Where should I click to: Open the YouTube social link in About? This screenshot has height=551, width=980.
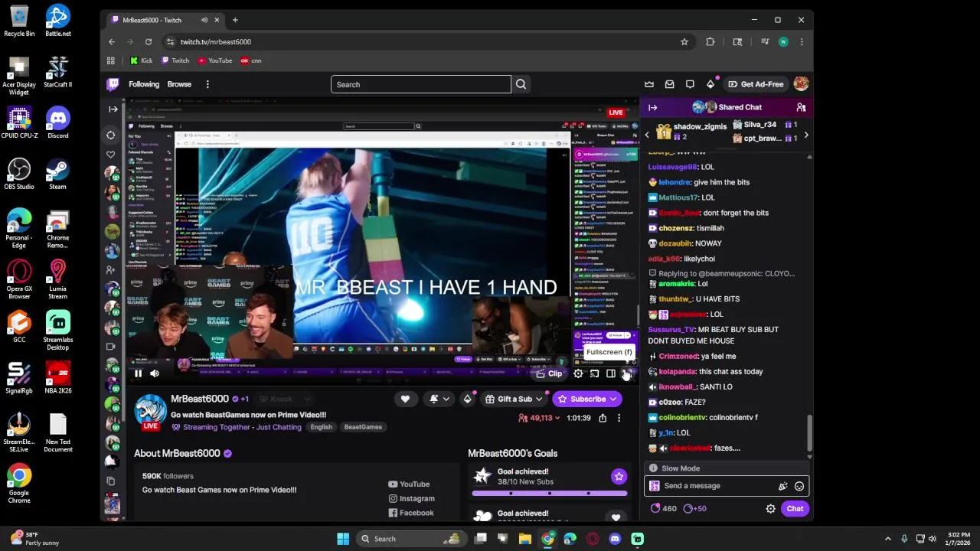coord(409,484)
